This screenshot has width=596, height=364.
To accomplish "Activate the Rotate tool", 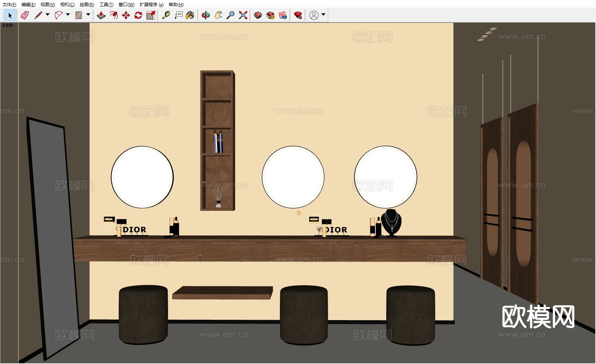I will (x=138, y=15).
